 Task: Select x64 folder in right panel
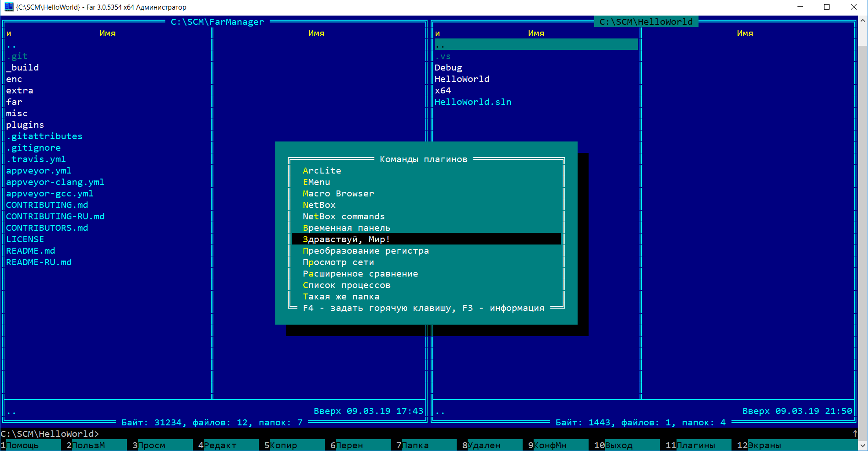(443, 90)
